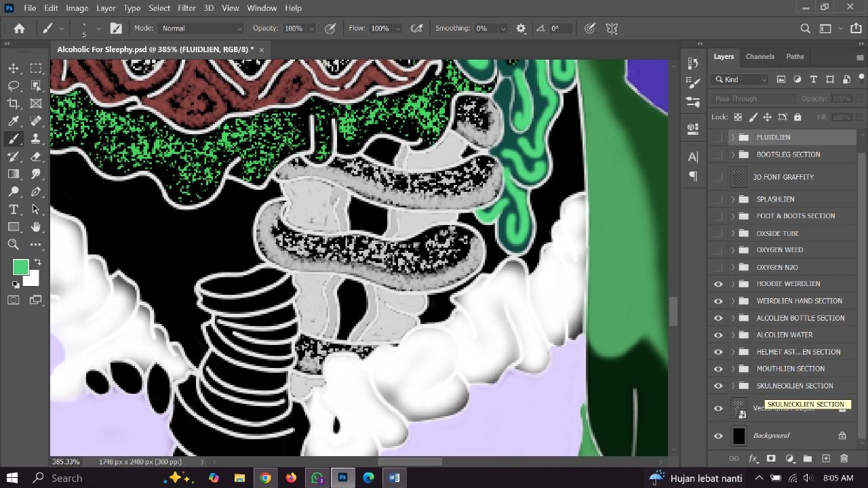Select the Move tool
The image size is (868, 488).
pyautogui.click(x=14, y=68)
